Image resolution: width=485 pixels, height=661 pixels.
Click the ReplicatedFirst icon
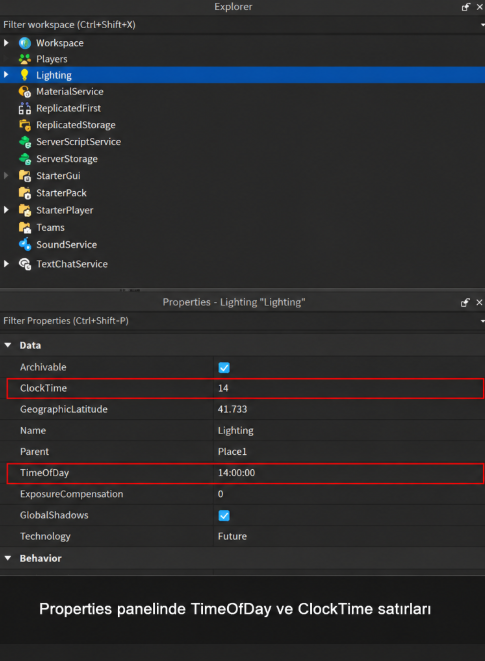click(25, 108)
